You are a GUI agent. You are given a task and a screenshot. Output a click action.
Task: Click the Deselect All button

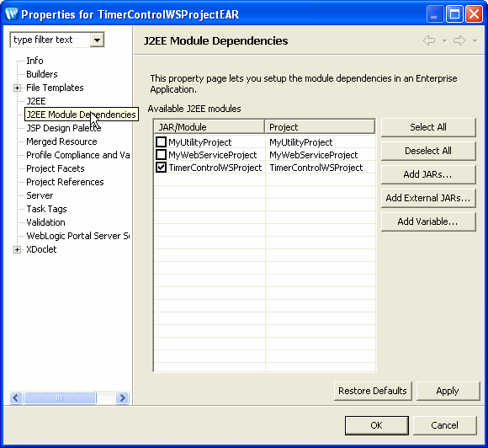pyautogui.click(x=428, y=151)
